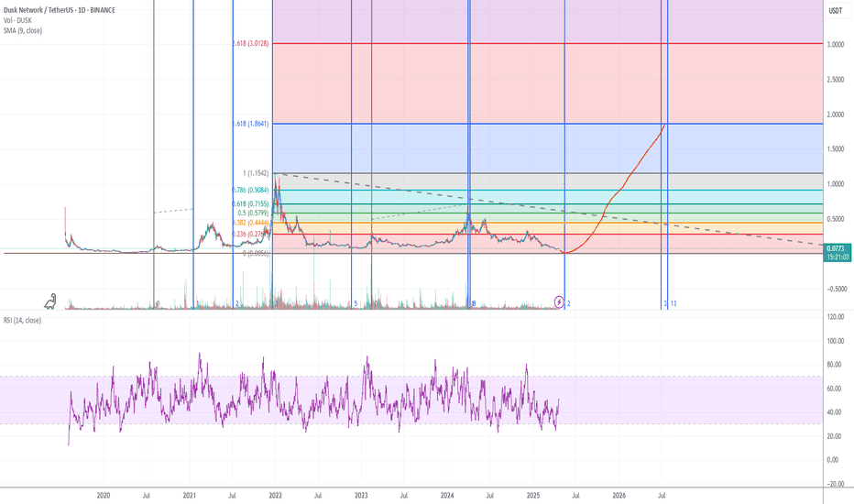Click the 1.618 (1.8641) Fibonacci level label

[251, 124]
